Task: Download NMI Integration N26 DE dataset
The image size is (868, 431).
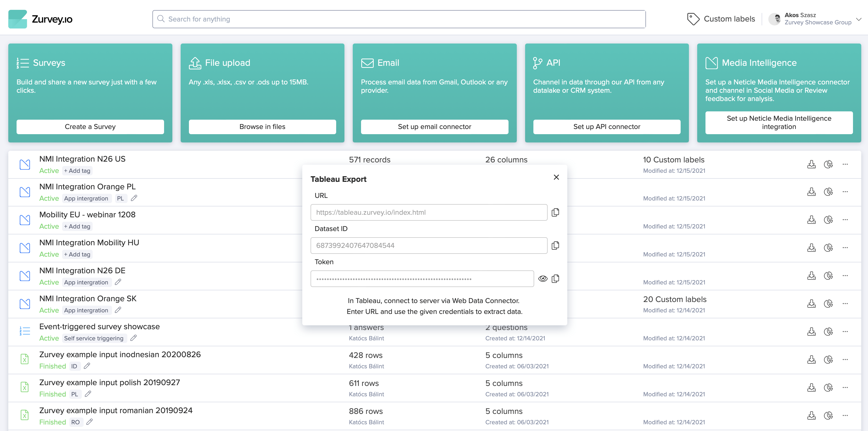Action: 811,276
